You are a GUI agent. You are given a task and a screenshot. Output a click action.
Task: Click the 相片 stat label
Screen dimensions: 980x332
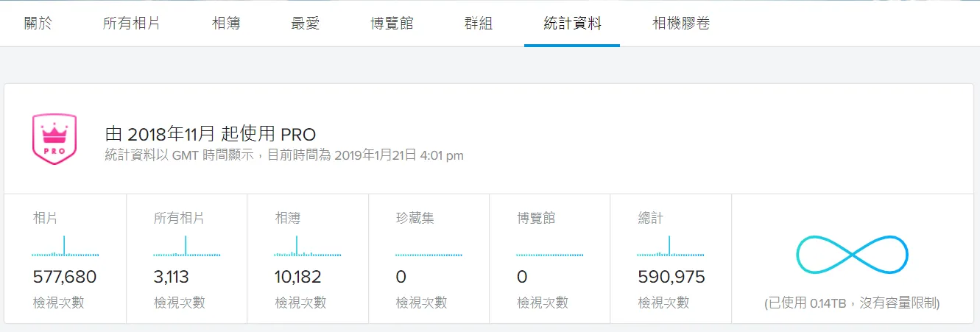point(45,218)
